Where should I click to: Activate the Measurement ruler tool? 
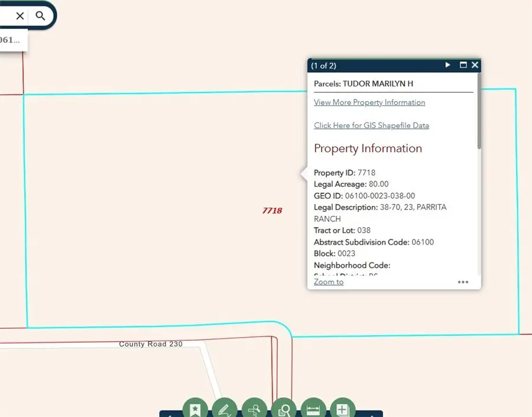(x=313, y=409)
